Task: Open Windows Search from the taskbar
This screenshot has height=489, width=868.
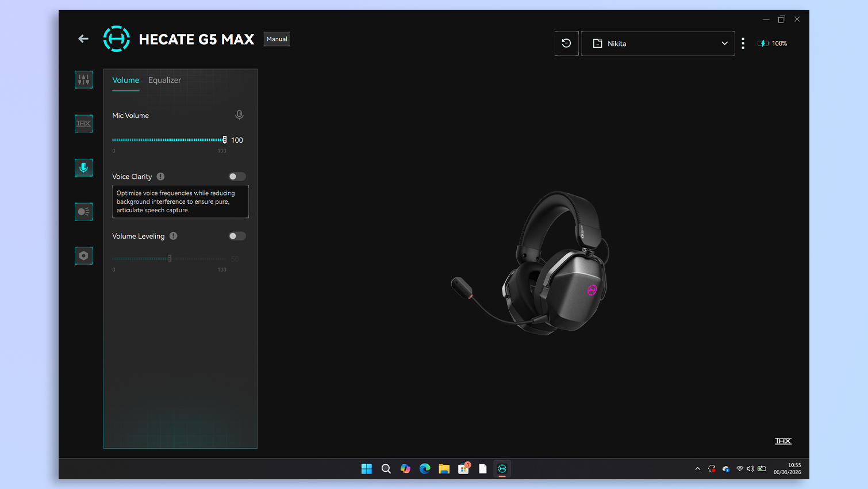Action: tap(386, 469)
